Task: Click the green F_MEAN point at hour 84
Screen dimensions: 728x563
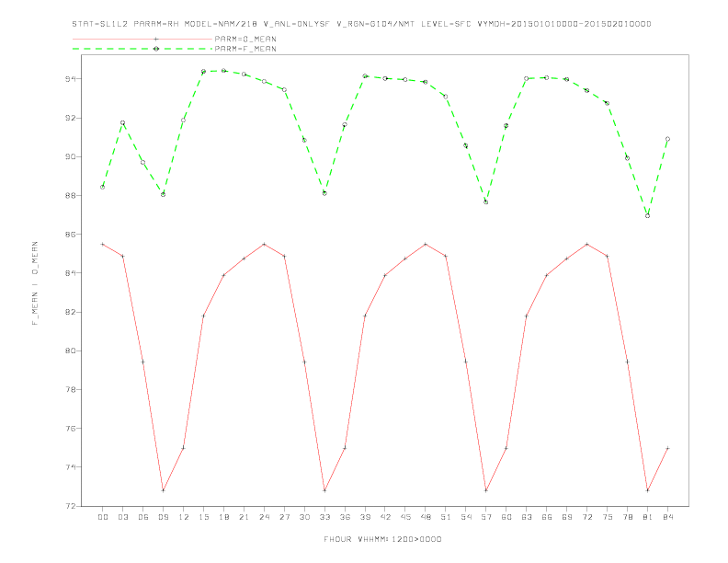Action: pyautogui.click(x=667, y=139)
